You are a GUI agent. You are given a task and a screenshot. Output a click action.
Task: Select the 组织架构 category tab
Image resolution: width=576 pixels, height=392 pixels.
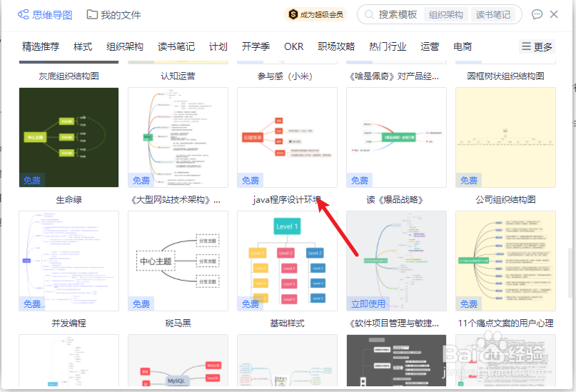[x=124, y=46]
